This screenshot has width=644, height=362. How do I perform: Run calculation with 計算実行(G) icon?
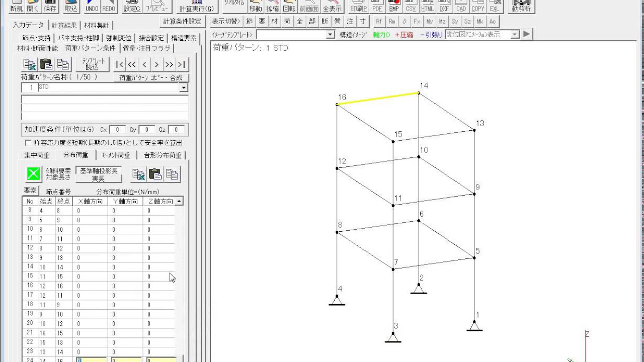[x=196, y=6]
